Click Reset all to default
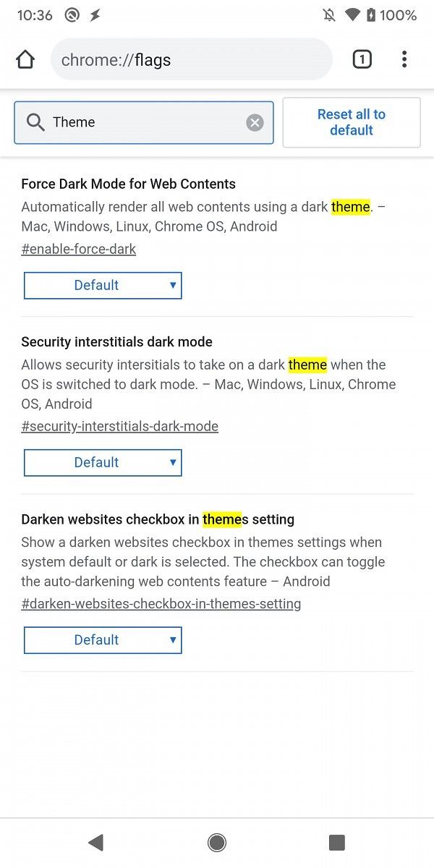434x868 pixels. click(352, 122)
